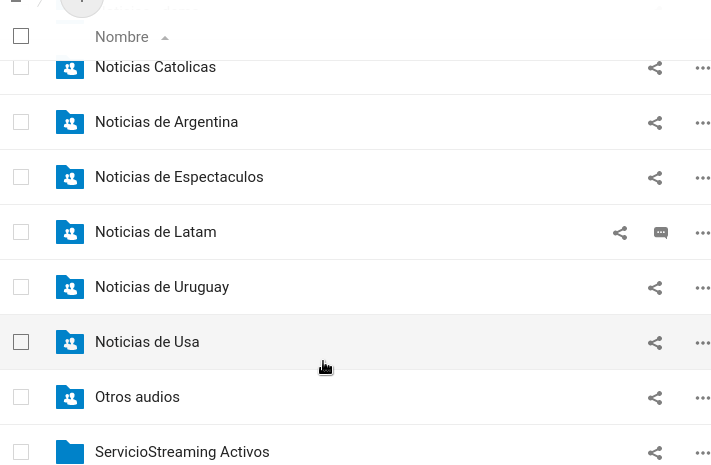Open comments on Noticias de Latam
Screen dimensions: 711x465
[661, 233]
